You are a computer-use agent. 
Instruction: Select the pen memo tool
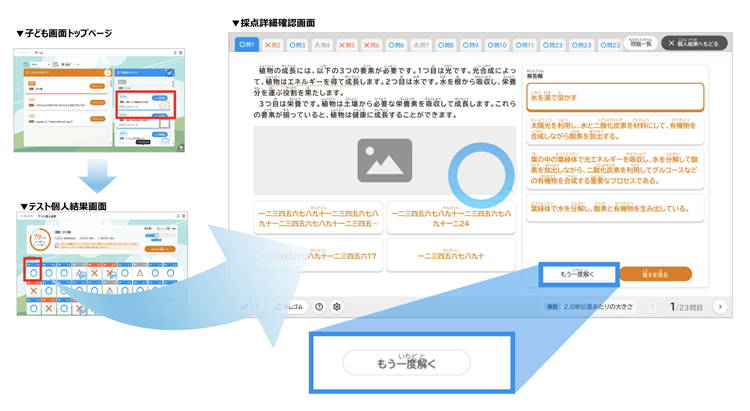tap(250, 307)
